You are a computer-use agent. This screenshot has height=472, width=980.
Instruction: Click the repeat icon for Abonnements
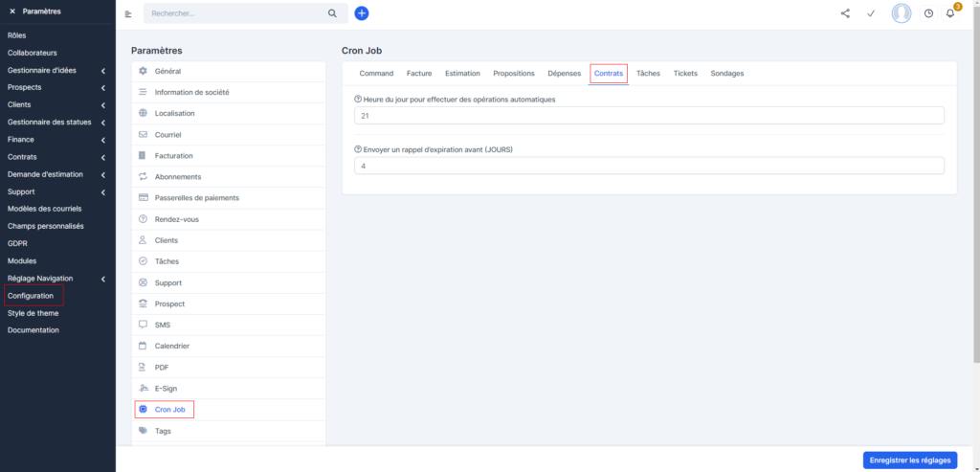click(143, 177)
